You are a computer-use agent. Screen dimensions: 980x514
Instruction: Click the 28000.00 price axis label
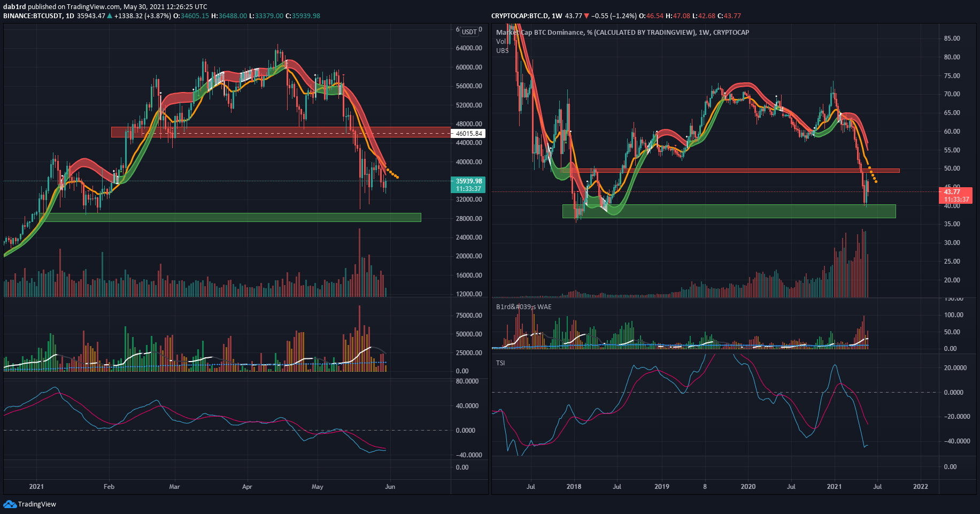(469, 219)
